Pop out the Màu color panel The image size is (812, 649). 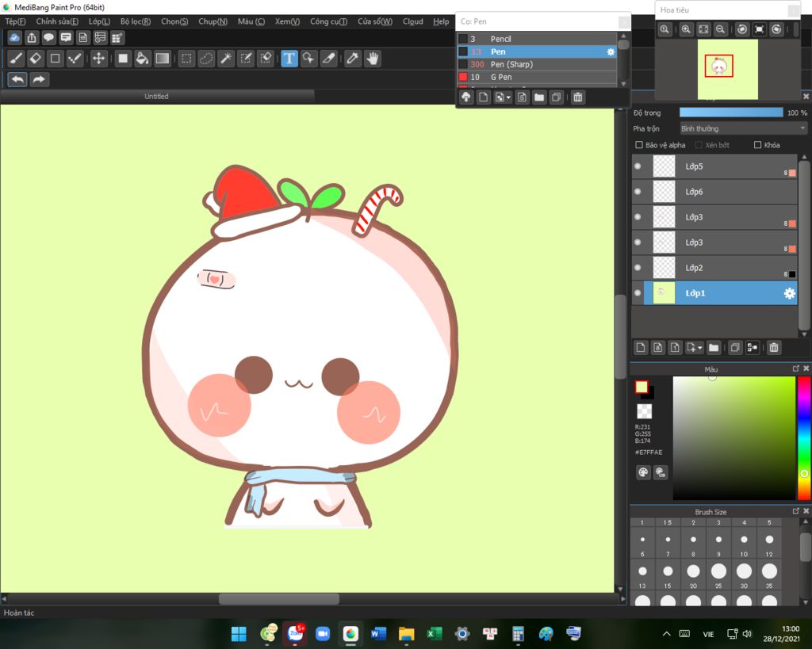tap(796, 368)
